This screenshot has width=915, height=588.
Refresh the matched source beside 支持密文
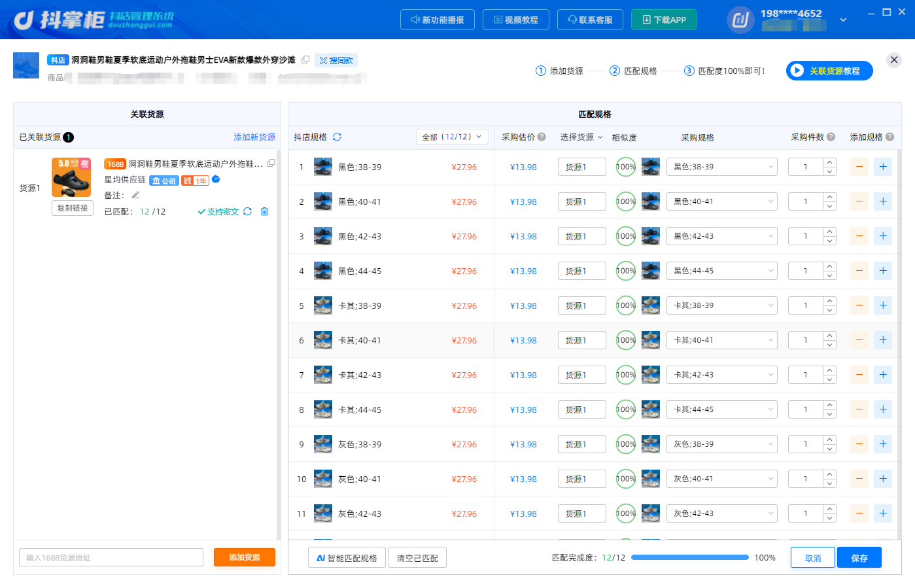[247, 211]
